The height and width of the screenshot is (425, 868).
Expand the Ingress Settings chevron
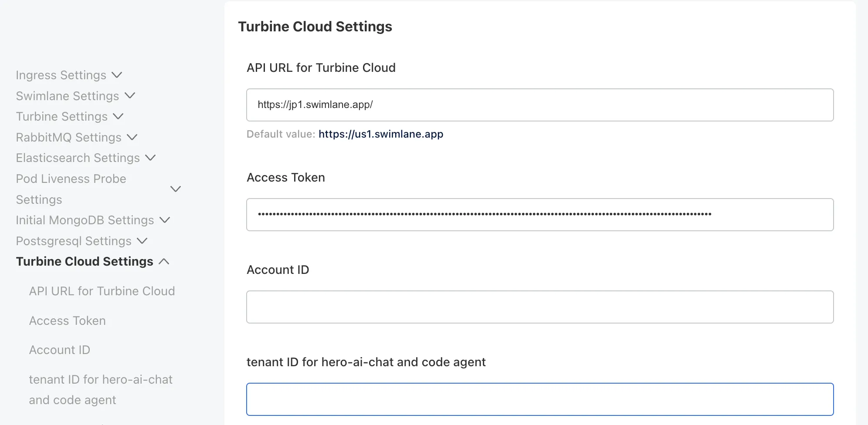(x=117, y=75)
